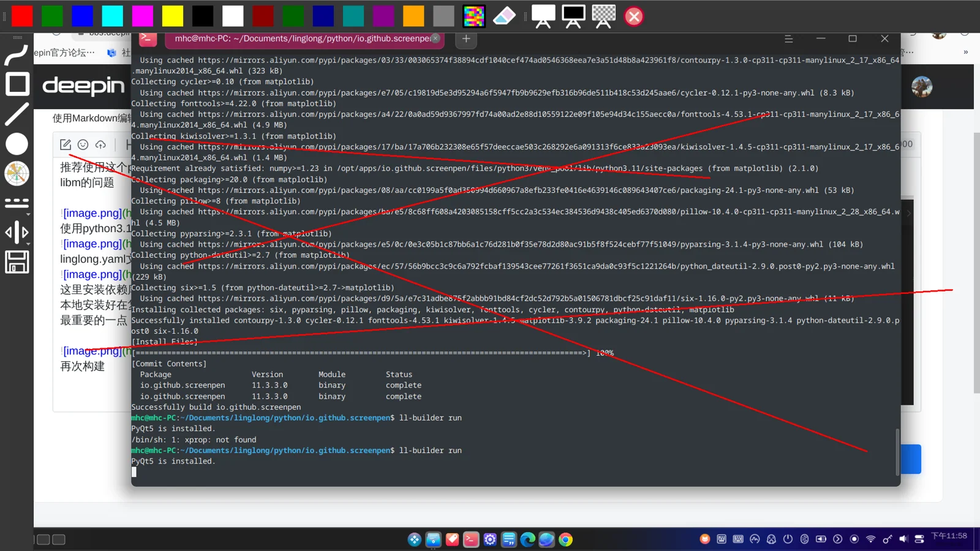Close the mhc@mhc-PC terminal tab
The width and height of the screenshot is (980, 551).
tap(435, 38)
